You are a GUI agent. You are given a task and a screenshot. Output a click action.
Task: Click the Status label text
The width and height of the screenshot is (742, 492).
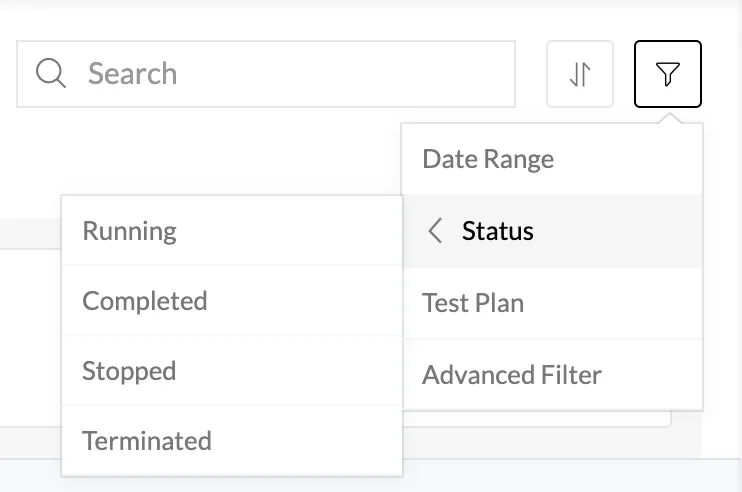pos(498,231)
